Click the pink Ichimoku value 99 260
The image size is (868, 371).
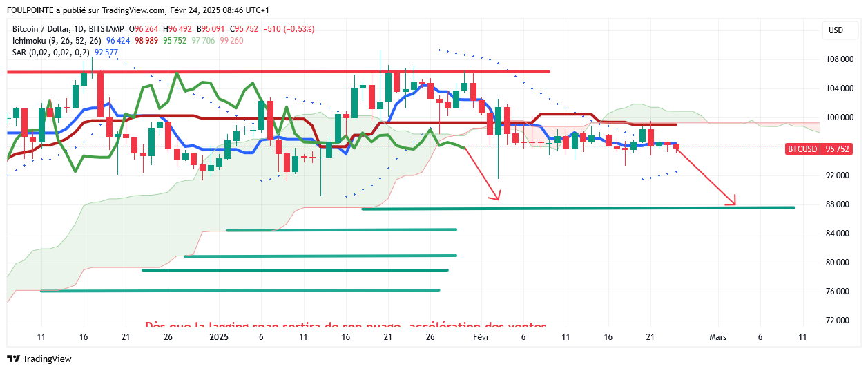coord(231,41)
